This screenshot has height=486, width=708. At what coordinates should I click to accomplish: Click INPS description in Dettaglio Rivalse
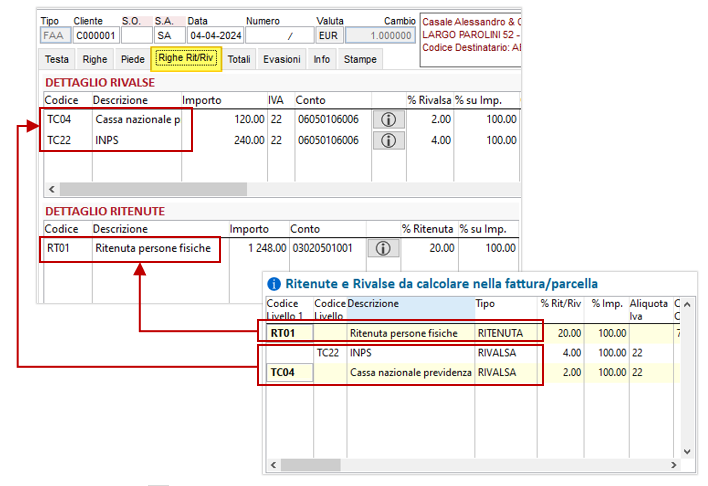[x=107, y=140]
